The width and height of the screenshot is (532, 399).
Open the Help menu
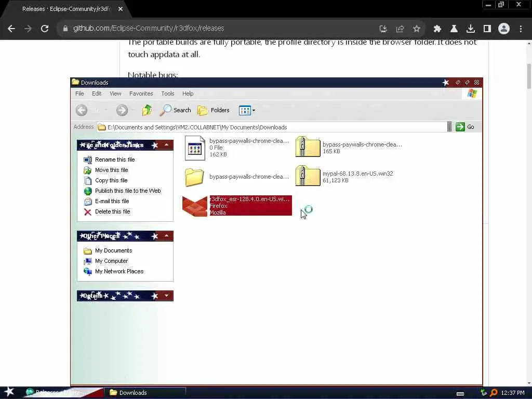[188, 94]
